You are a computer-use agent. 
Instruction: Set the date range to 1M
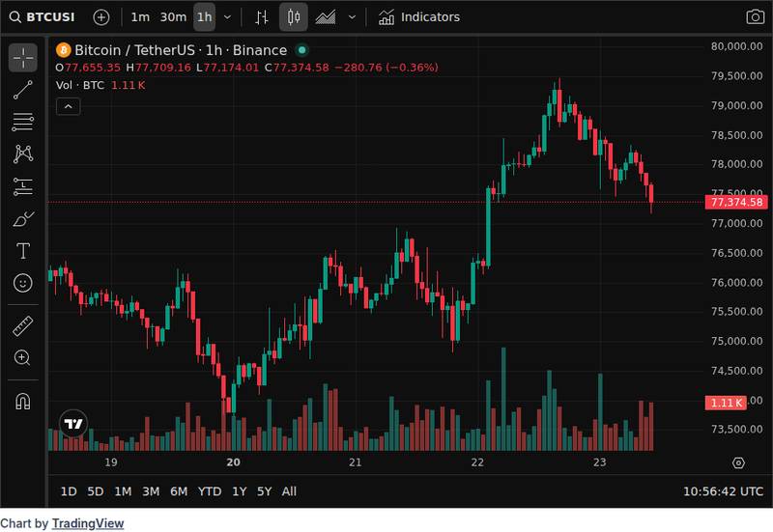coord(123,491)
